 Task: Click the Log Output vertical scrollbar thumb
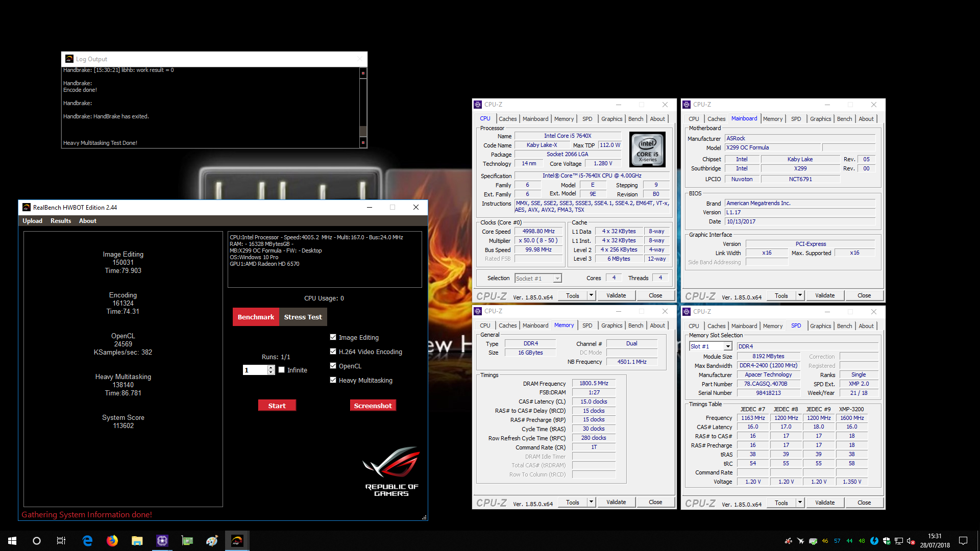[x=363, y=131]
